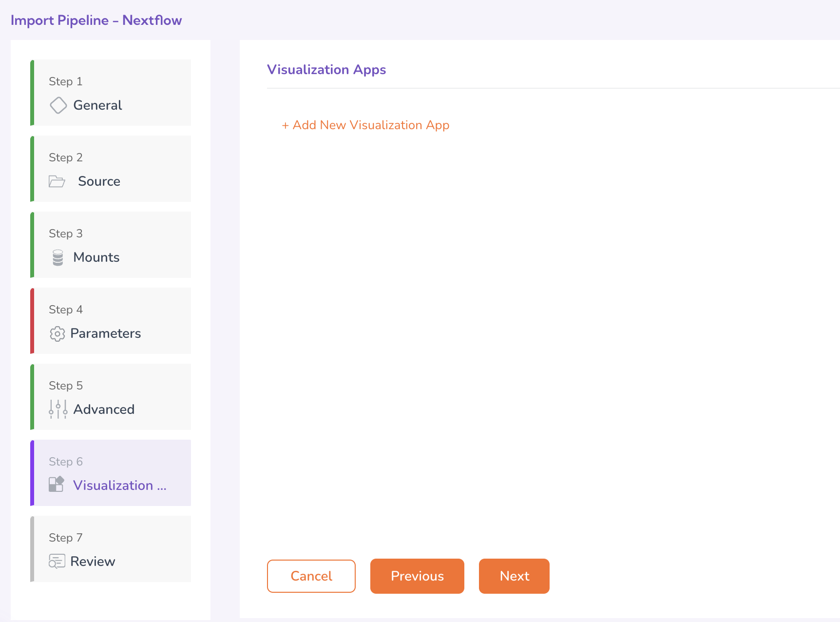
Task: Jump to the Parameters step
Action: [105, 333]
